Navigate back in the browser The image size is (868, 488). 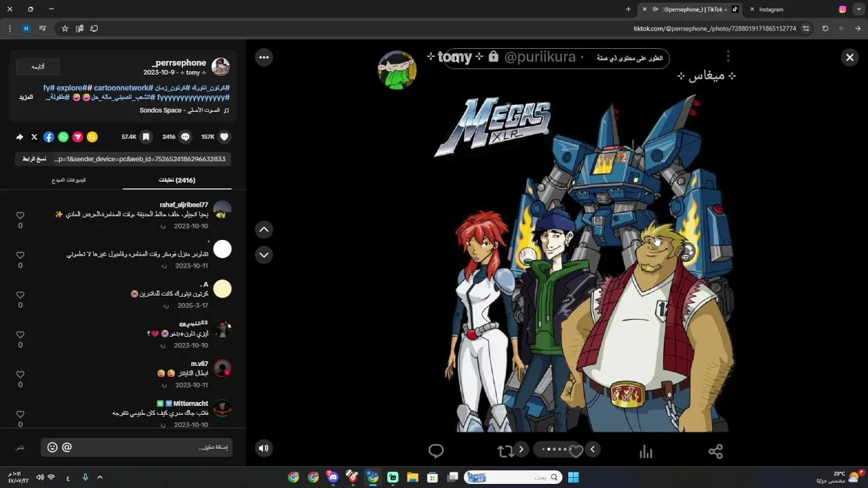coord(858,28)
